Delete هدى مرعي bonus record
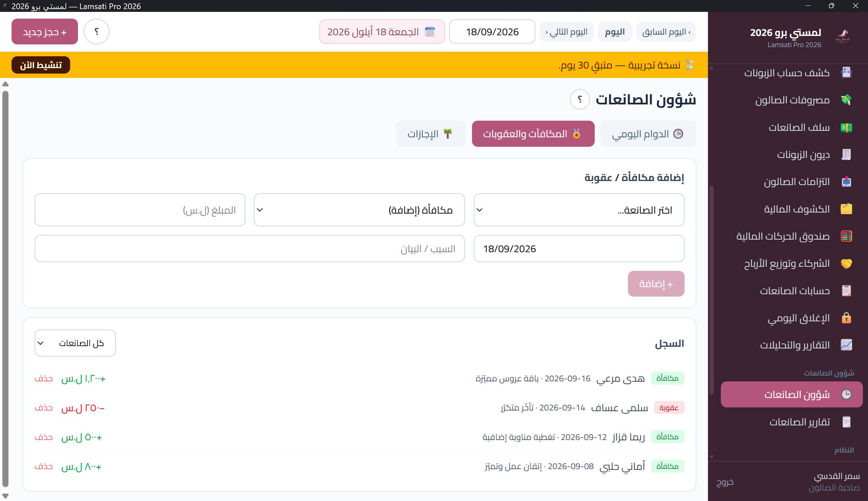The image size is (868, 501). 44,379
